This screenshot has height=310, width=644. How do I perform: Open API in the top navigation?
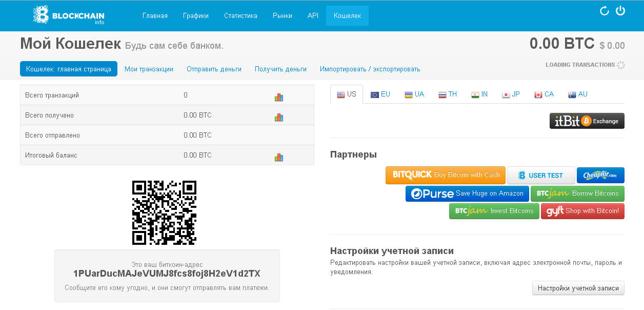click(x=313, y=16)
